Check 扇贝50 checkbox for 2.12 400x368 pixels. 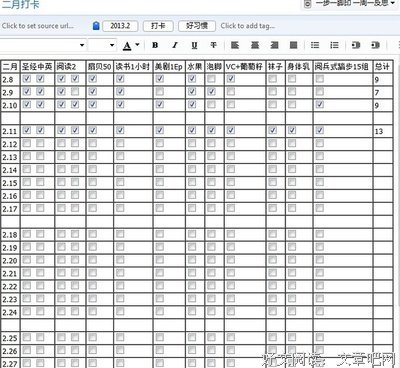(x=93, y=143)
